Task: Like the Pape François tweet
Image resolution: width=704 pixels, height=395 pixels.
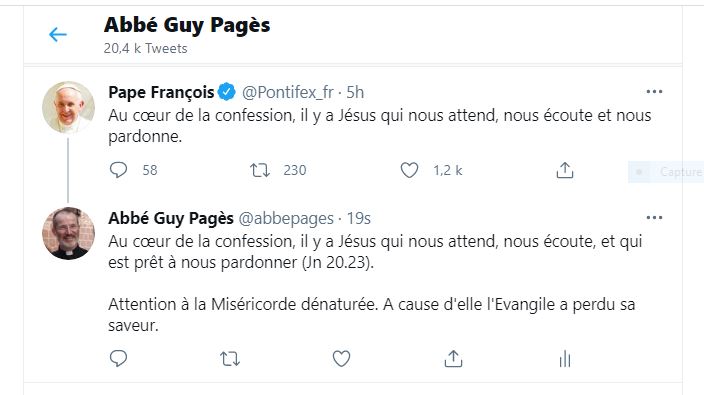Action: coord(409,170)
